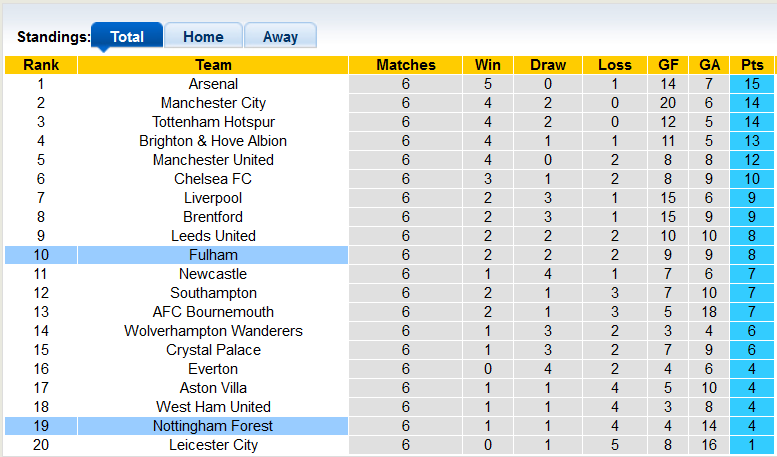This screenshot has width=777, height=457.
Task: Select the Away standings tab
Action: [x=280, y=37]
